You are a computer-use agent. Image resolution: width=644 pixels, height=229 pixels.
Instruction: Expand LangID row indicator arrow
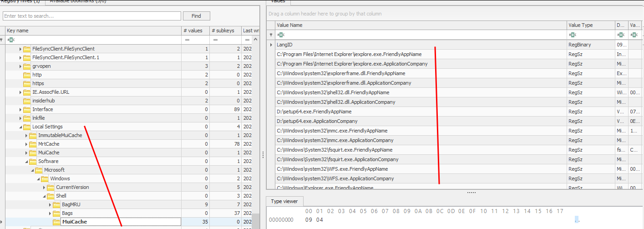coord(271,45)
